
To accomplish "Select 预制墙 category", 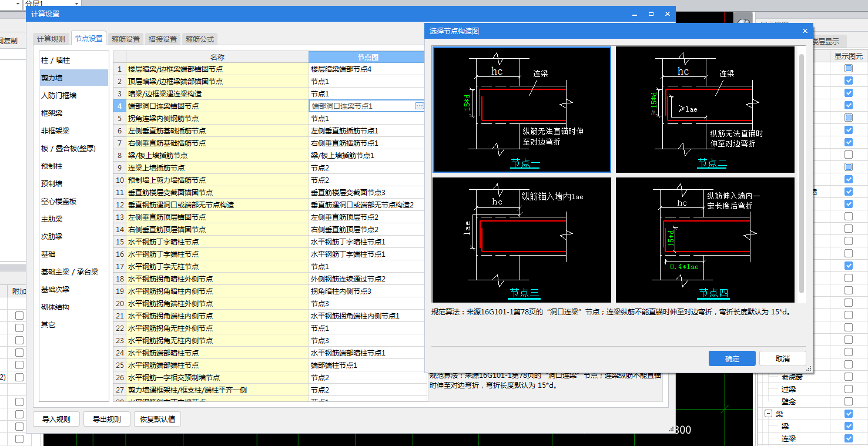I will click(x=73, y=183).
